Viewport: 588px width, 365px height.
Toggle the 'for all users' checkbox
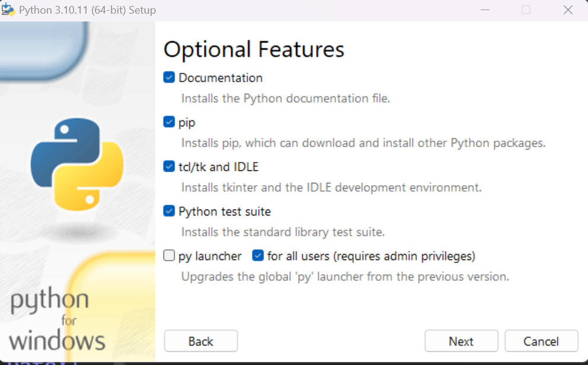point(258,256)
